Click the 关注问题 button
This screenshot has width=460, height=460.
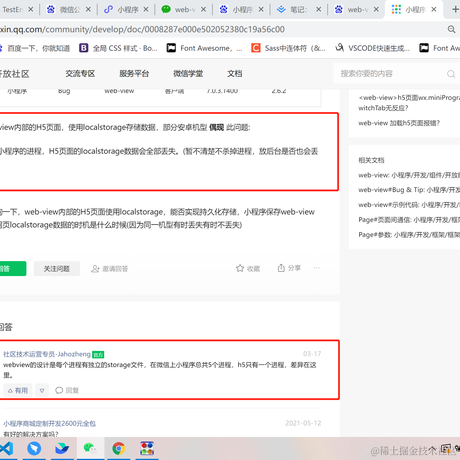(x=57, y=269)
